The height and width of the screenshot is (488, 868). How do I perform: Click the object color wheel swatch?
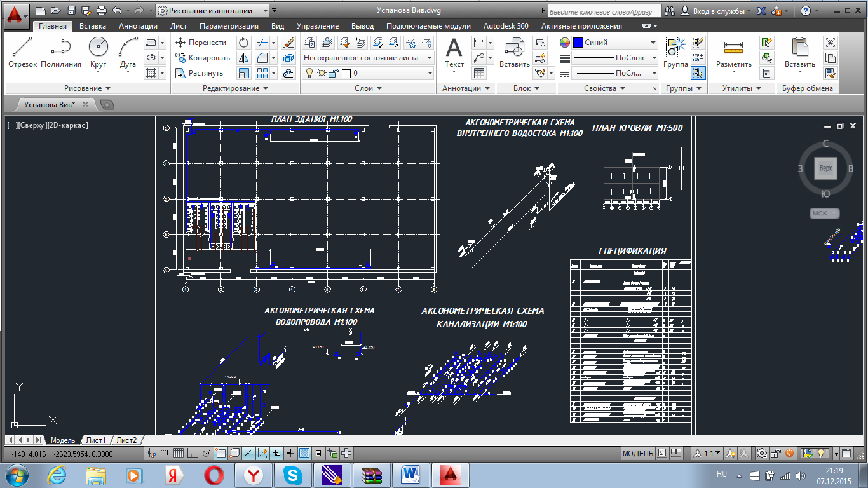pyautogui.click(x=565, y=43)
